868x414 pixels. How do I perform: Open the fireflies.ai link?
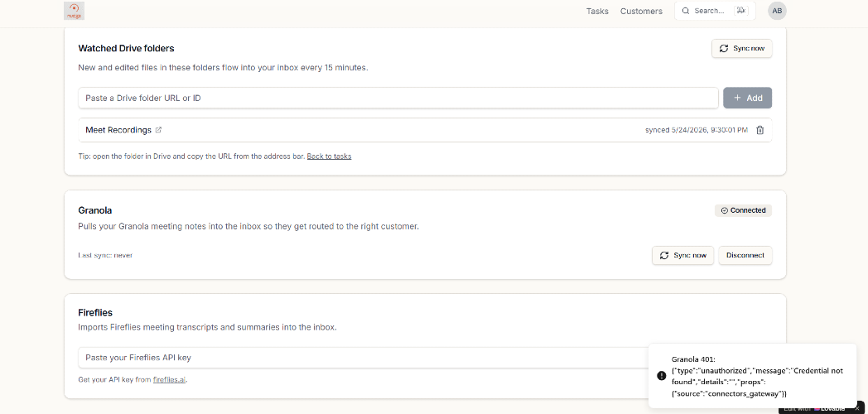(170, 380)
